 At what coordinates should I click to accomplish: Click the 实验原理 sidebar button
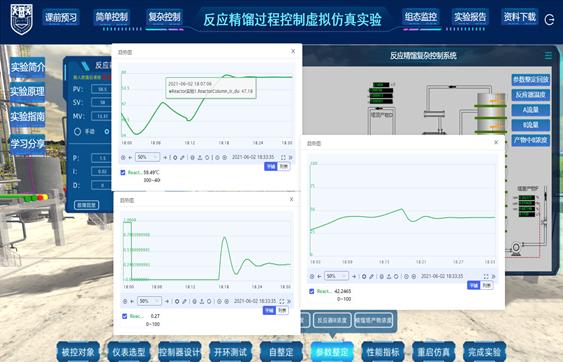(28, 92)
